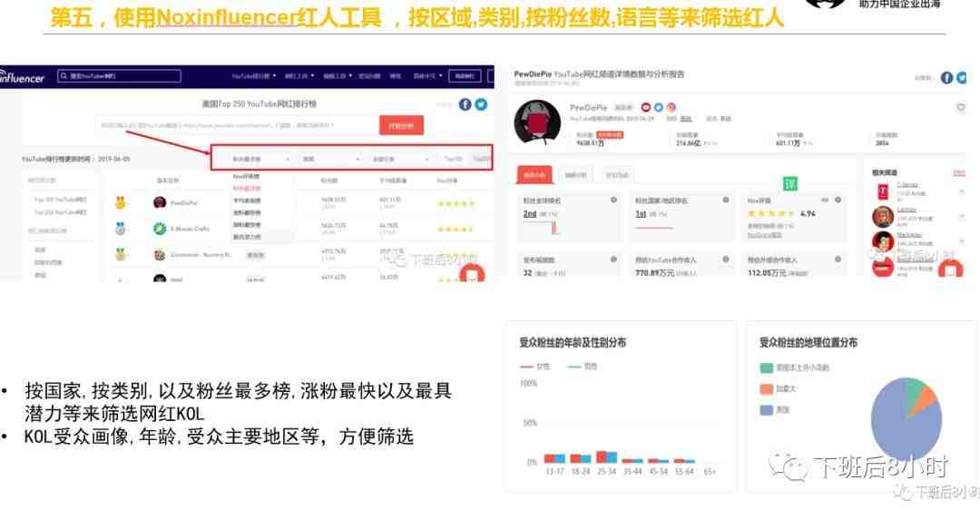980x510 pixels.
Task: Toggle the orange legend entry in the location pie chart
Action: 778,388
